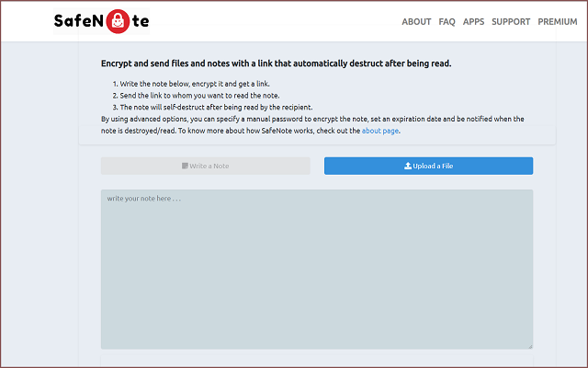Click the upload arrow icon on blue button
This screenshot has width=588, height=368.
(408, 167)
